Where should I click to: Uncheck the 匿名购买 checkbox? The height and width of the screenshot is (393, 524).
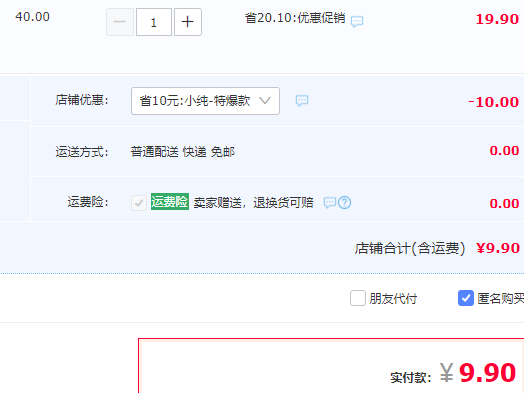(466, 298)
